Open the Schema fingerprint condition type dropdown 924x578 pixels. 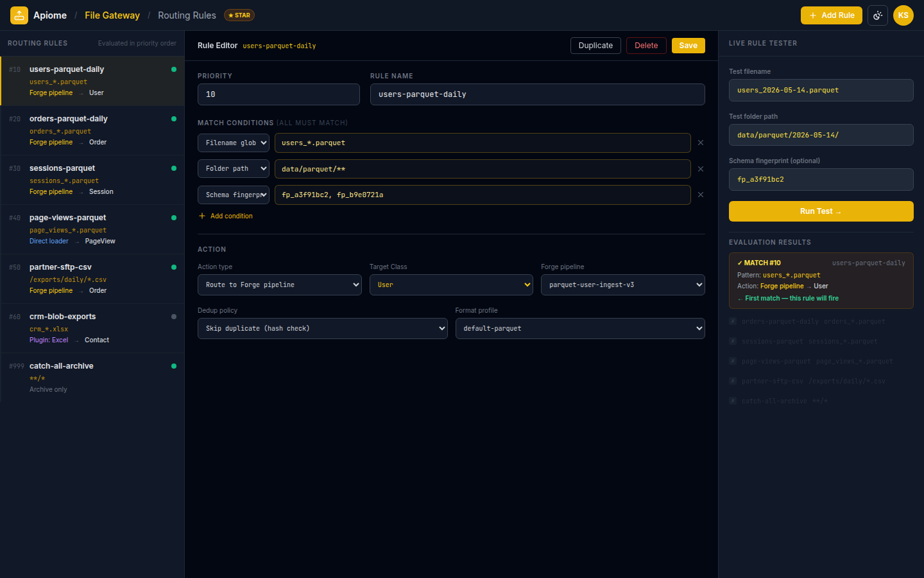tap(234, 195)
